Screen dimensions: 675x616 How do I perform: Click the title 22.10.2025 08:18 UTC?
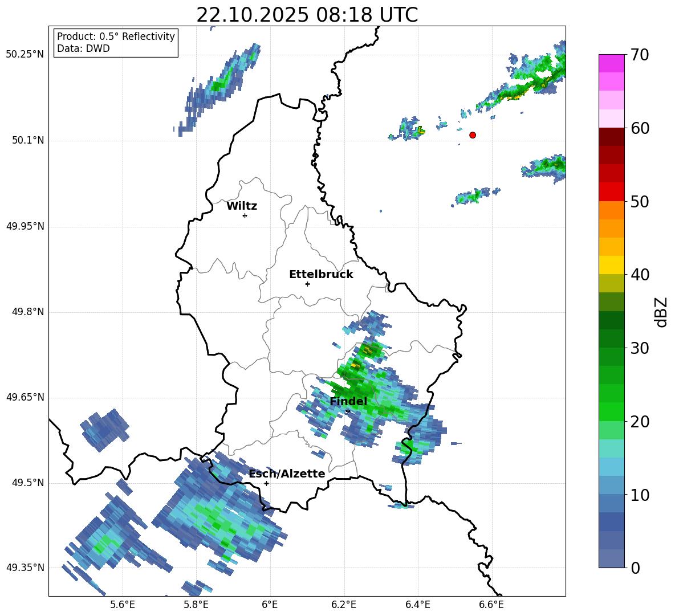pyautogui.click(x=307, y=15)
